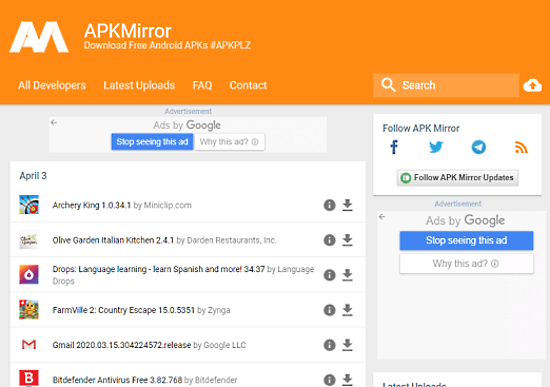Image resolution: width=550 pixels, height=387 pixels.
Task: Click the Gmail app thumbnail
Action: coord(29,345)
